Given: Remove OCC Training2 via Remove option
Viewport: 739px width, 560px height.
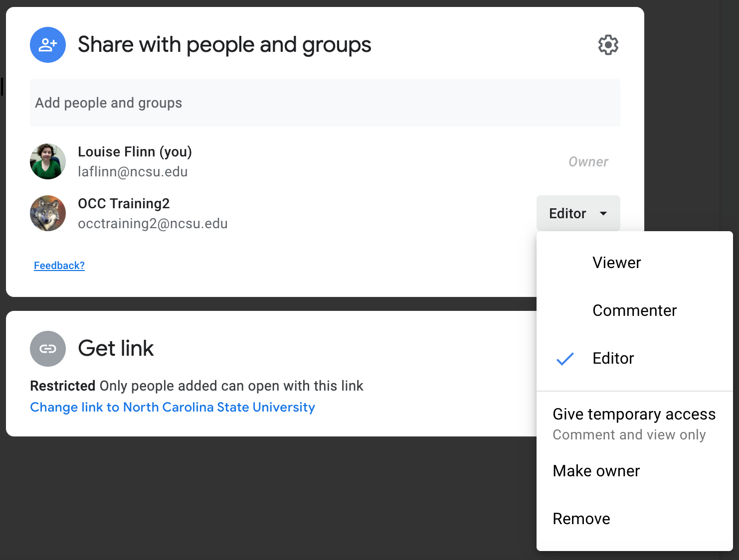Looking at the screenshot, I should pyautogui.click(x=581, y=519).
